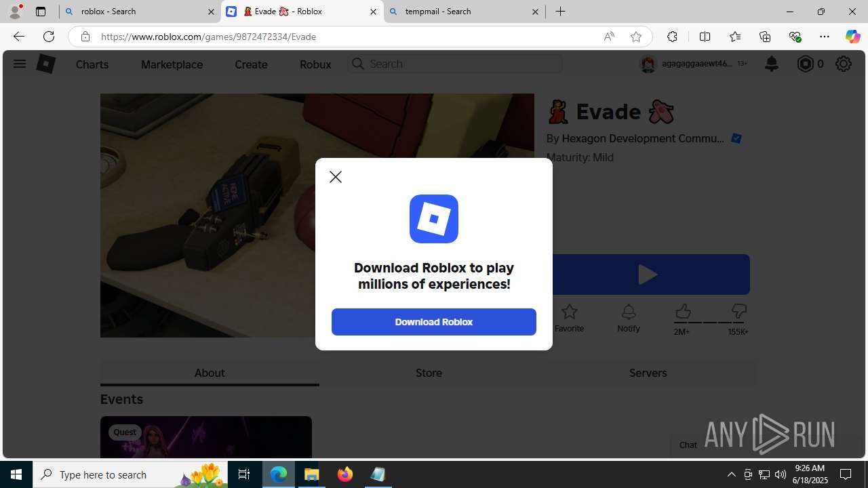
Task: Open the Roblox hamburger menu
Action: [19, 64]
